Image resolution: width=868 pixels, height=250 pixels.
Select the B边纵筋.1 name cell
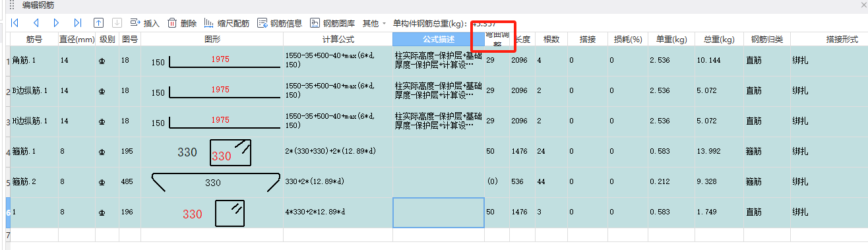(34, 91)
